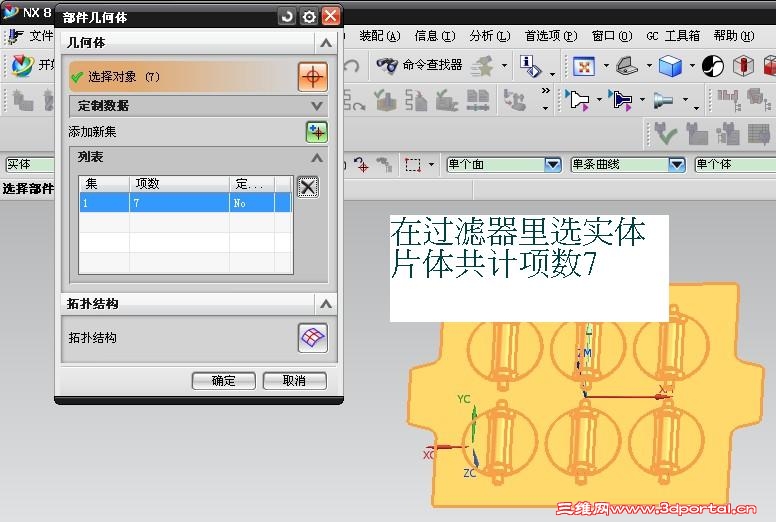Click the orange Select Object crosshair icon
The height and width of the screenshot is (522, 776).
(312, 77)
